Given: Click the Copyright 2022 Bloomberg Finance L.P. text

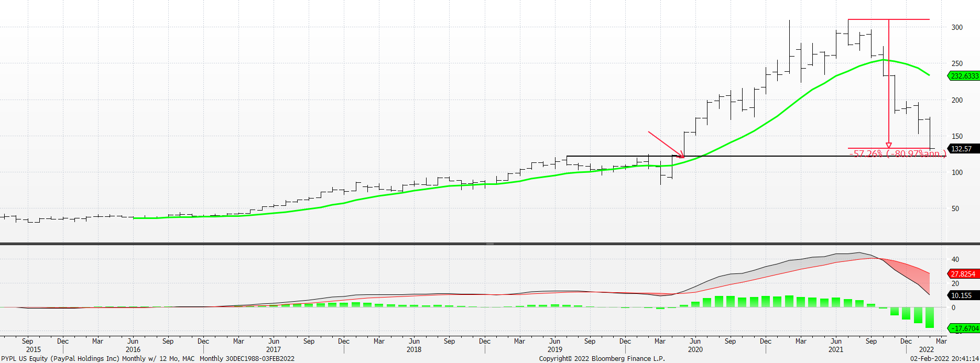Looking at the screenshot, I should click(x=602, y=359).
